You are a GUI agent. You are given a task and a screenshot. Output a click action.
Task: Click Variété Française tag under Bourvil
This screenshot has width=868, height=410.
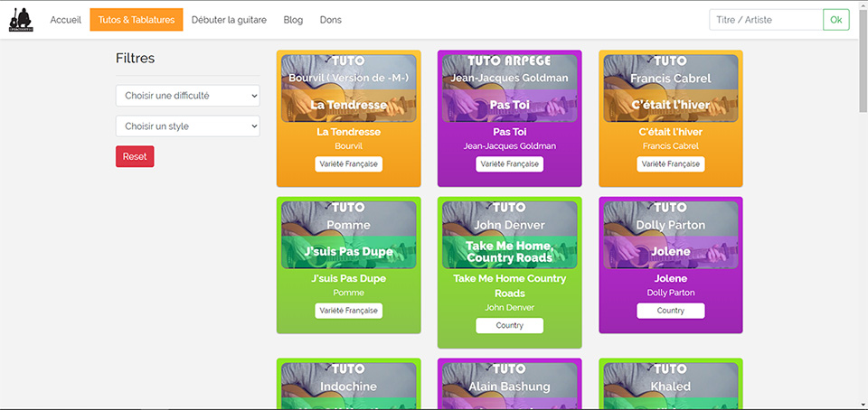(349, 164)
